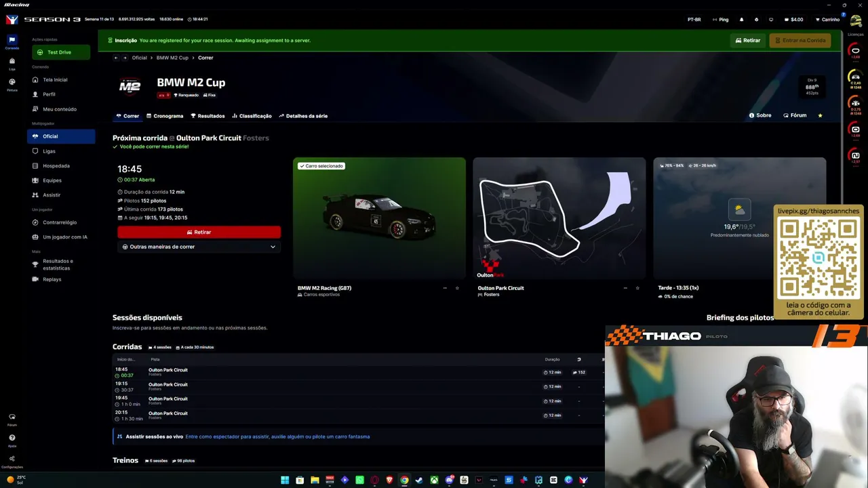The image size is (868, 488).
Task: Open Equipes in the sidebar
Action: click(x=61, y=180)
